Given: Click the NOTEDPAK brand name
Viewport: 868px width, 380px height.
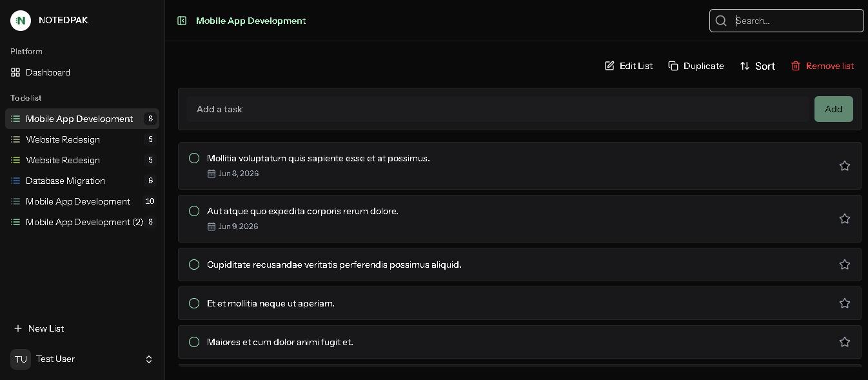Looking at the screenshot, I should click(63, 20).
